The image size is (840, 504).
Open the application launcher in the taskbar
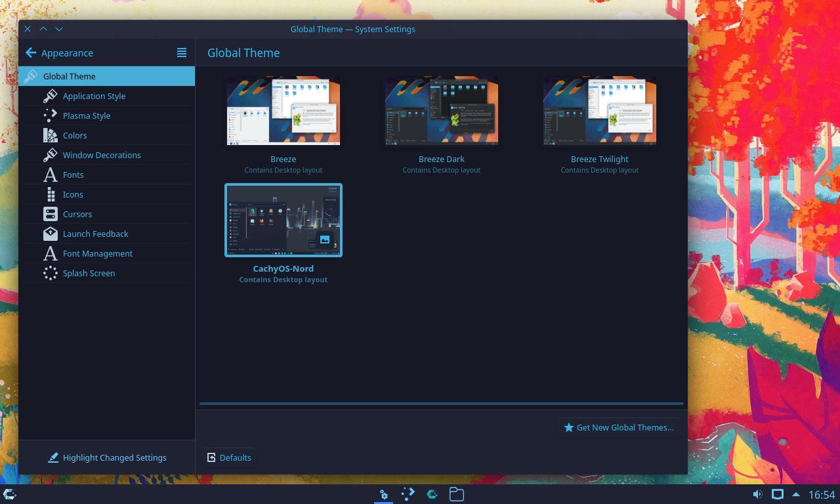tap(10, 494)
